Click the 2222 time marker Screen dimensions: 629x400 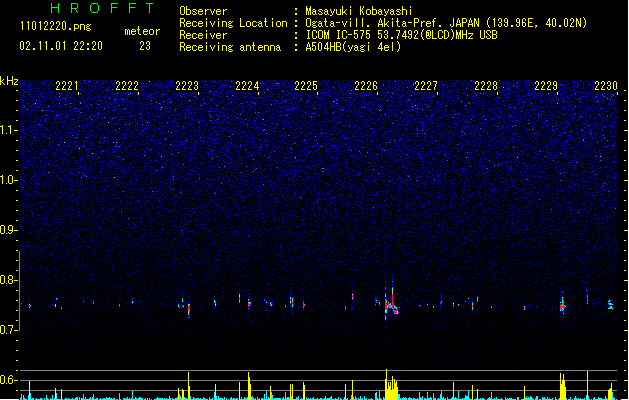[127, 86]
